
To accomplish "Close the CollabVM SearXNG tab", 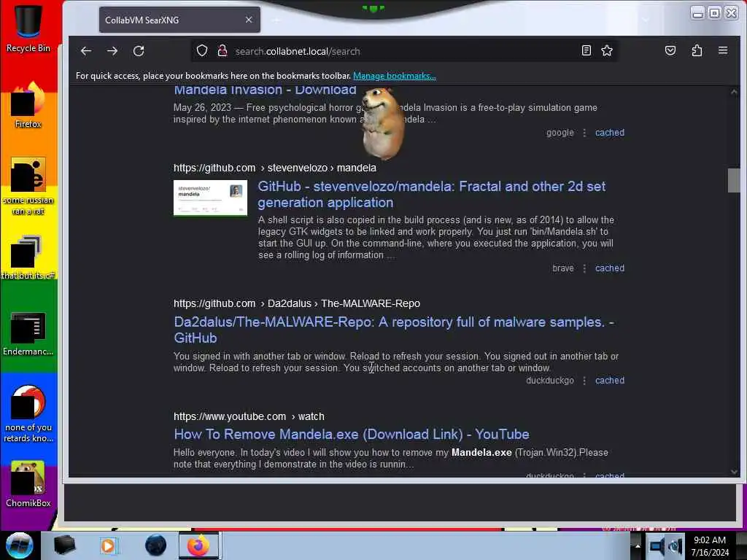I will pos(249,20).
